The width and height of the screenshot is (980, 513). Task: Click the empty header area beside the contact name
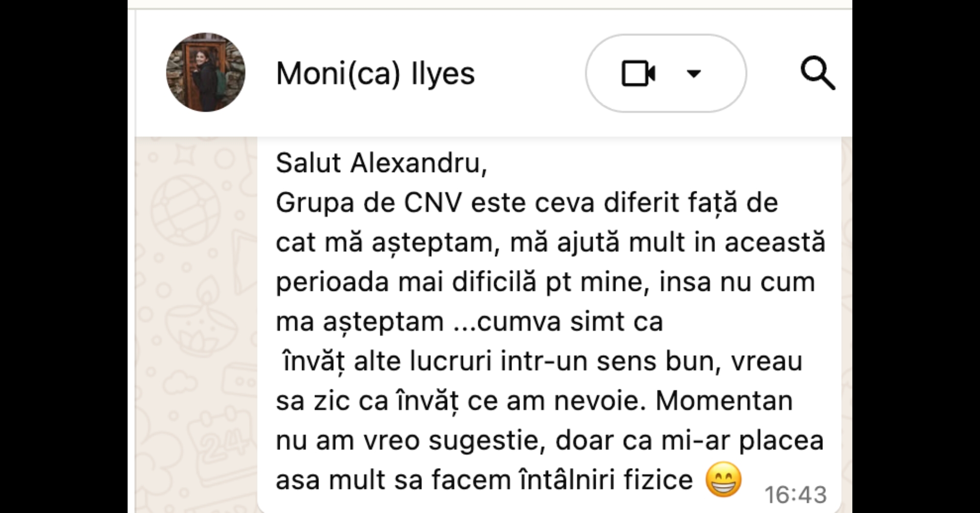click(x=531, y=74)
